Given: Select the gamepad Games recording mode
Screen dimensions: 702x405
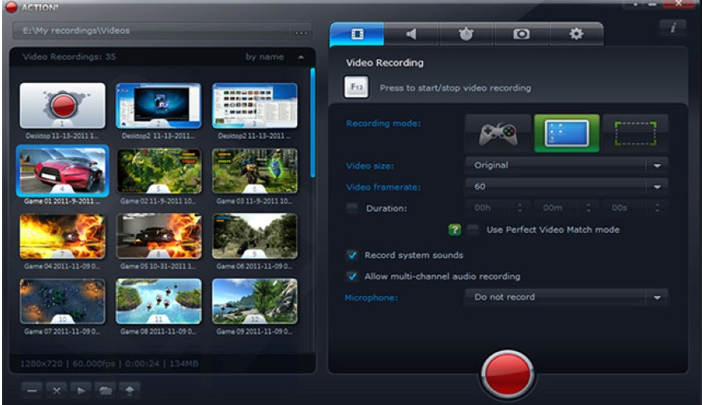Looking at the screenshot, I should click(497, 132).
